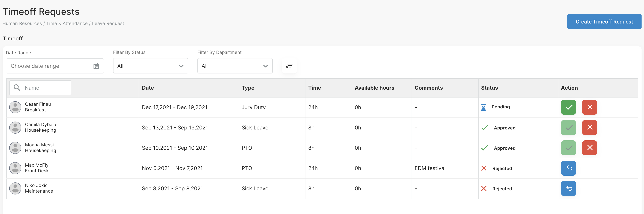Click approve check for Moana Messi
The width and height of the screenshot is (644, 214).
tap(568, 148)
